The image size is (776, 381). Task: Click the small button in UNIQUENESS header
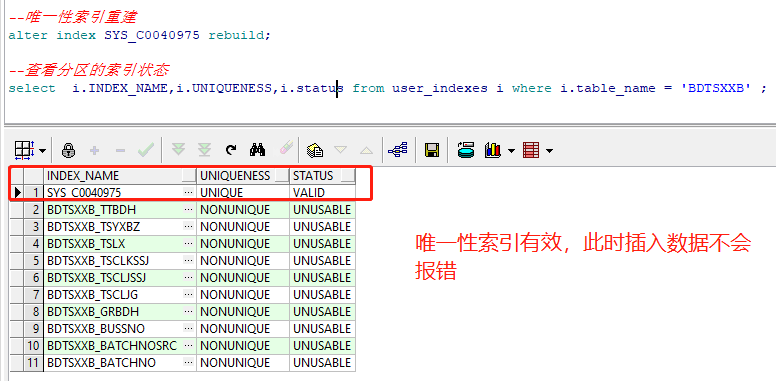tap(282, 176)
